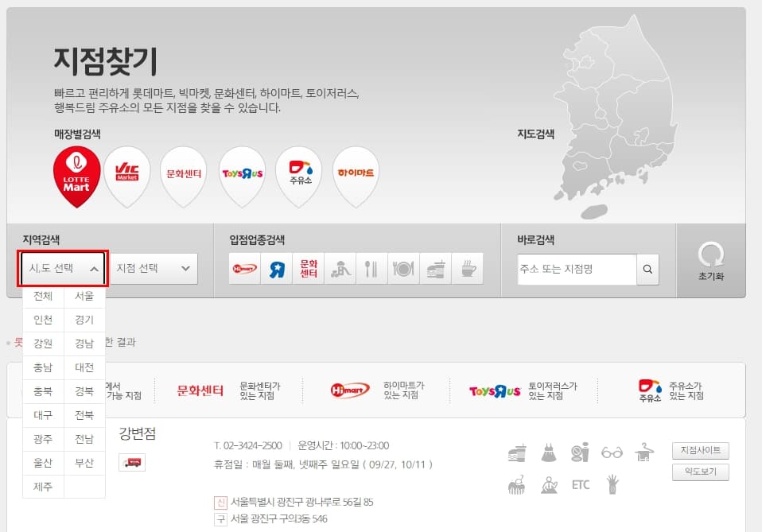Select the Lotte Mart store pin

[77, 177]
